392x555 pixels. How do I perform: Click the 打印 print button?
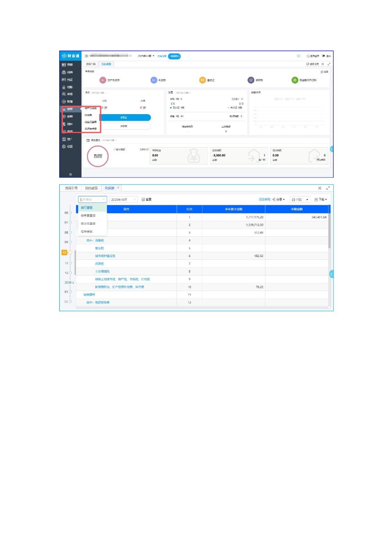[297, 199]
